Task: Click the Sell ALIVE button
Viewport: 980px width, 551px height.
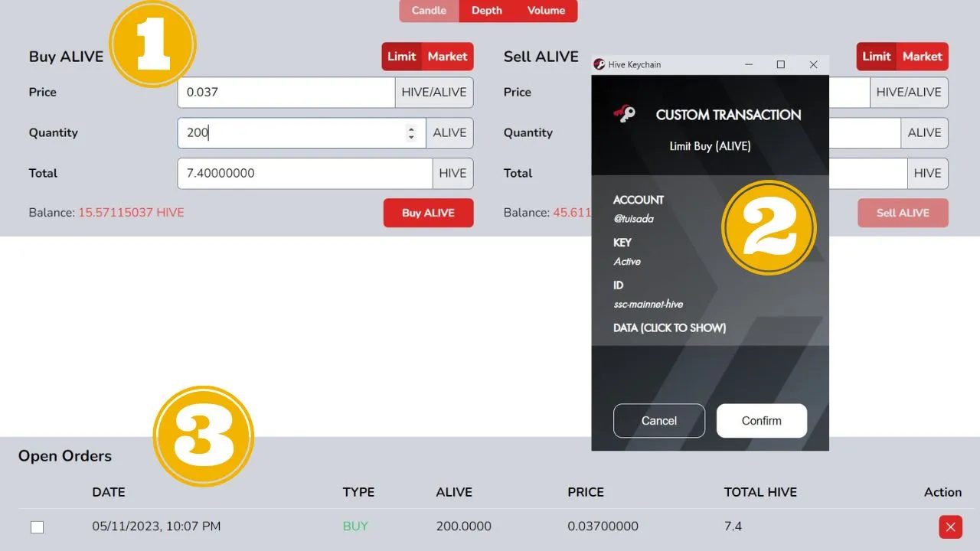Action: tap(903, 213)
